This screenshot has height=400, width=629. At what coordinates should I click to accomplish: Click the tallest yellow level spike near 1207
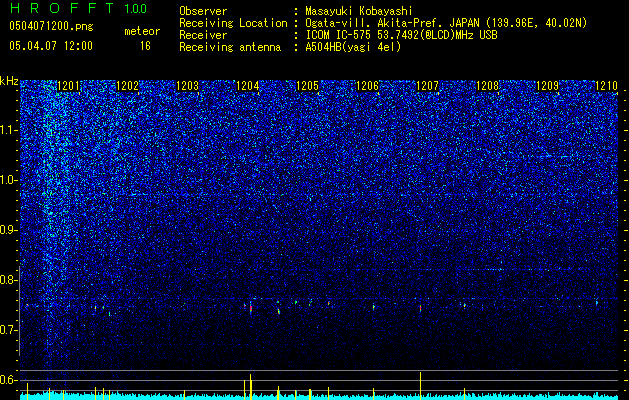coord(420,385)
